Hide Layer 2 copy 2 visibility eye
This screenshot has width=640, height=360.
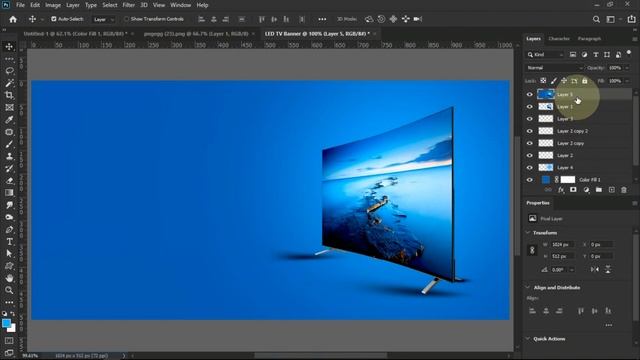click(529, 131)
